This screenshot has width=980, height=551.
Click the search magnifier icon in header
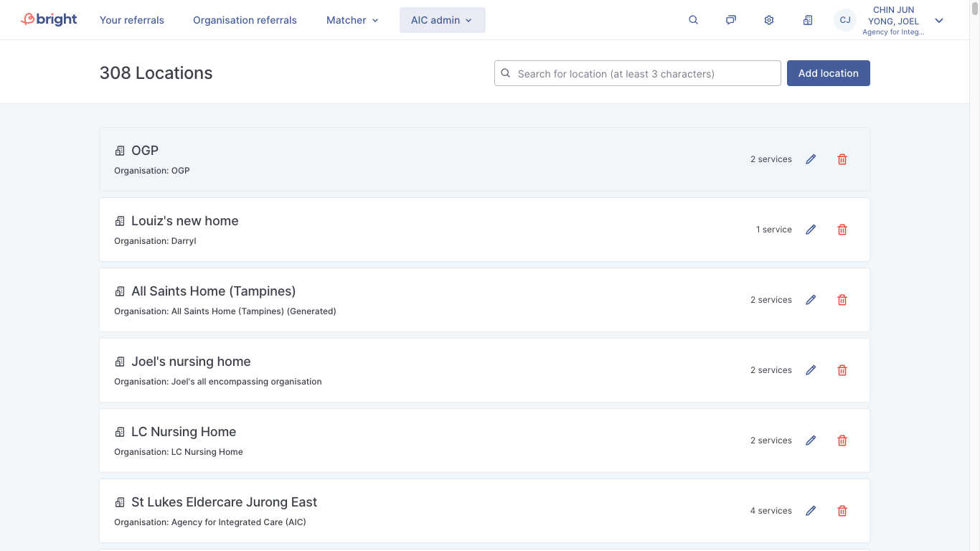[693, 20]
